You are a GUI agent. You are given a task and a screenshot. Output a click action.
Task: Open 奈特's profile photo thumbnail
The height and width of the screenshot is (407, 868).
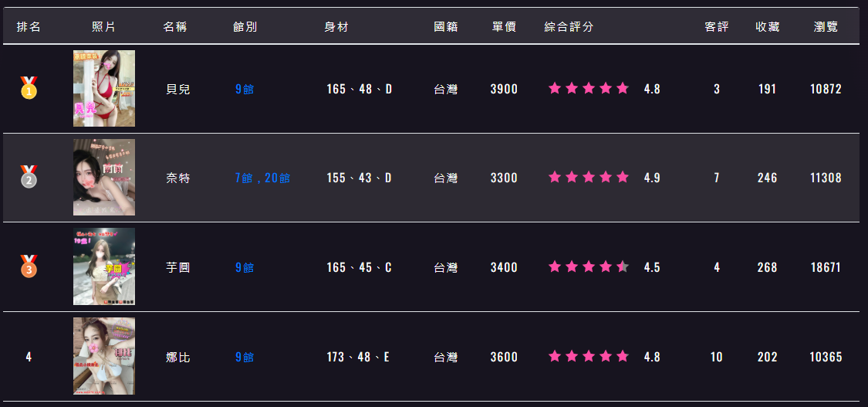(104, 177)
